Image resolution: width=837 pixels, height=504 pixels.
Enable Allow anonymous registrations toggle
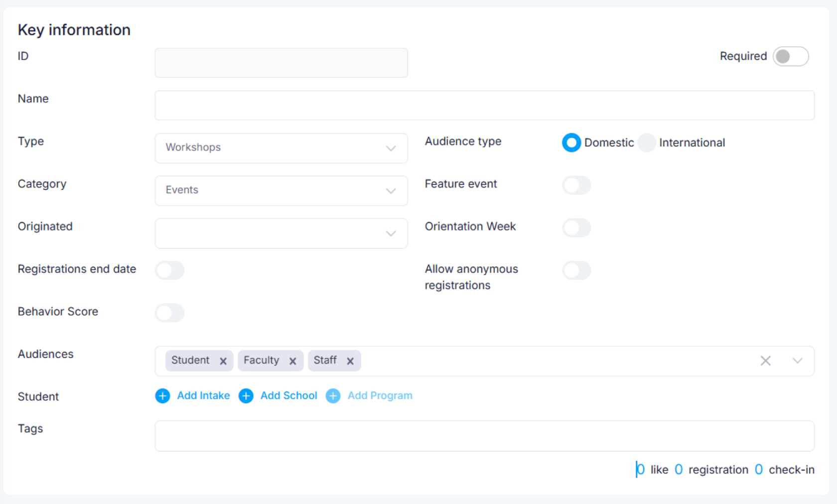pos(576,270)
